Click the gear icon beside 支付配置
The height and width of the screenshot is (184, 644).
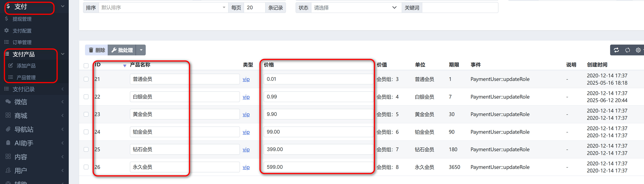[7, 30]
